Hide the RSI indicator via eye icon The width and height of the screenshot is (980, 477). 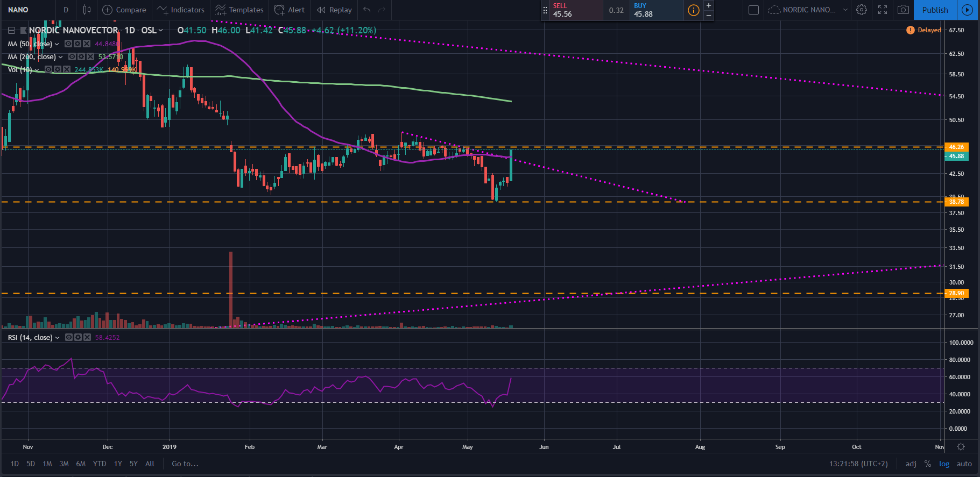click(69, 337)
